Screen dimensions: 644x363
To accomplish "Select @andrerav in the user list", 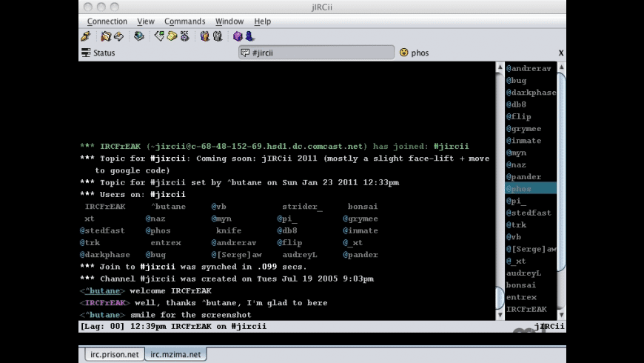I will (x=531, y=69).
